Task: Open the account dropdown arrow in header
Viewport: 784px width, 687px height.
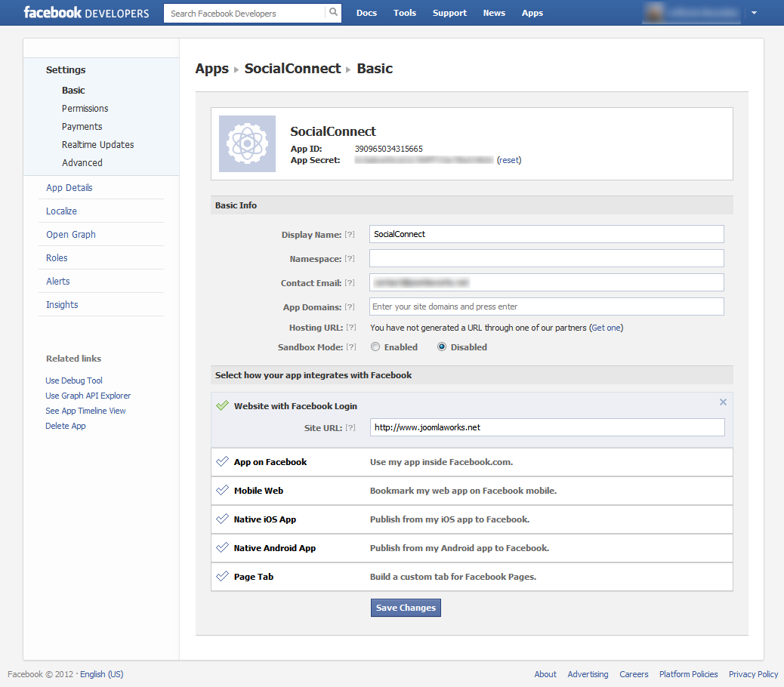Action: point(754,13)
